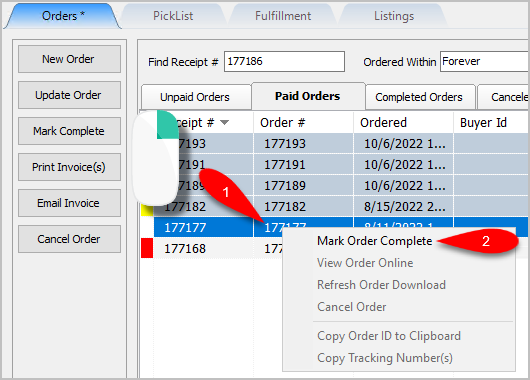Click Ordered date of order 177193
The width and height of the screenshot is (530, 380).
(403, 144)
